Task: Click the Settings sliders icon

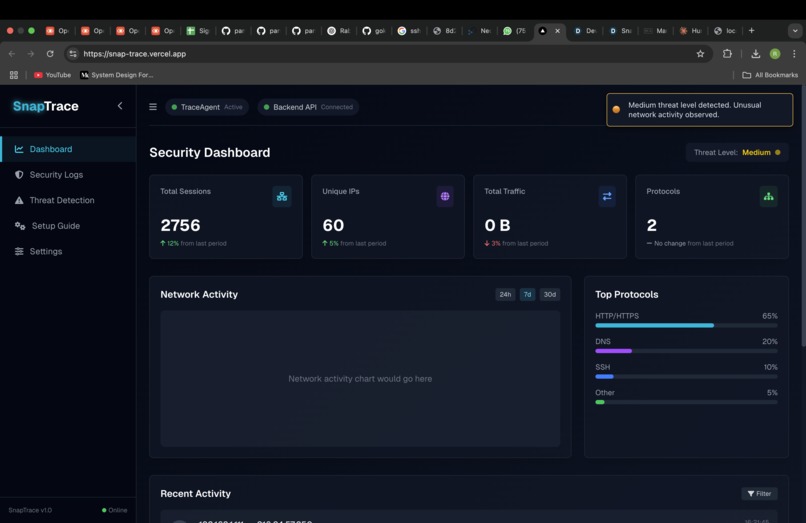Action: pos(19,251)
